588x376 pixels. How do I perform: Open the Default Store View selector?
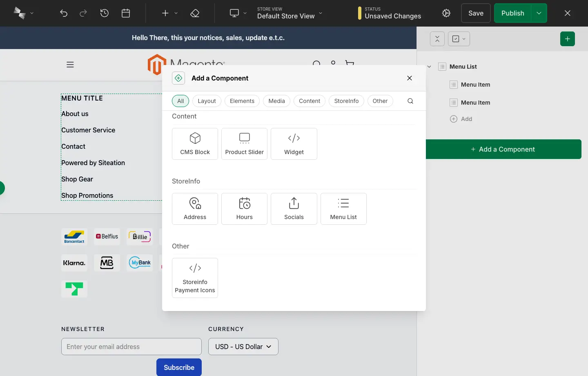290,13
